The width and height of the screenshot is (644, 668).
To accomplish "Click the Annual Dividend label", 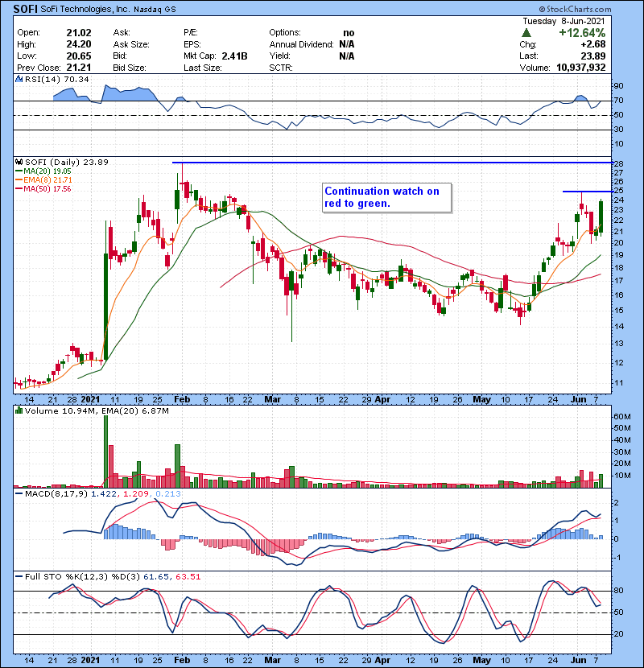I will tap(301, 44).
